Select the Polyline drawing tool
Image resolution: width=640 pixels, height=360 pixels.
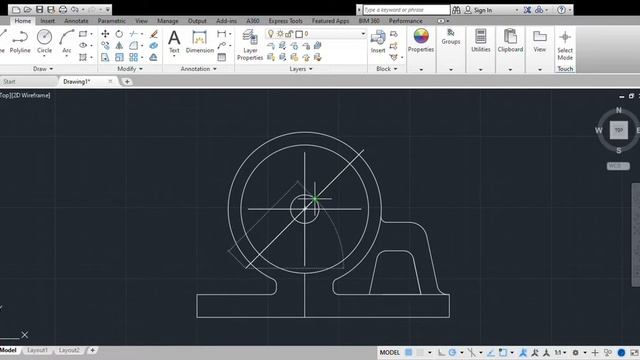(20, 41)
